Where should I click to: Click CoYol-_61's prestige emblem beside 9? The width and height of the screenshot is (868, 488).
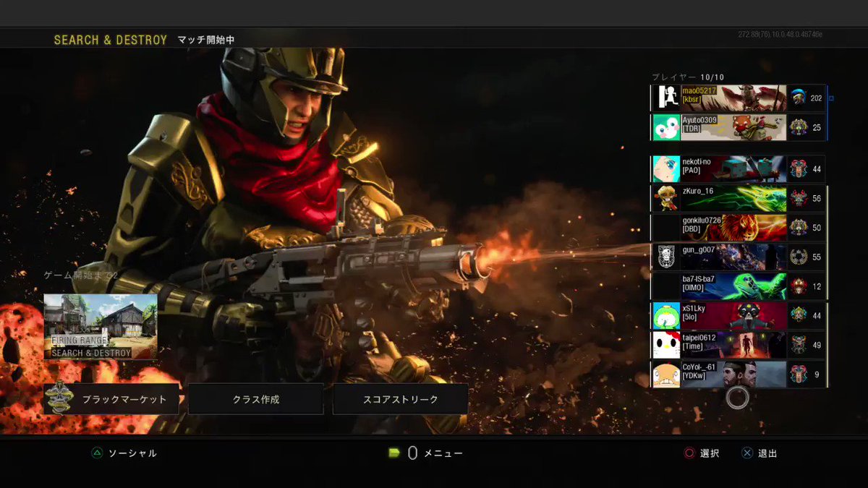pos(798,374)
